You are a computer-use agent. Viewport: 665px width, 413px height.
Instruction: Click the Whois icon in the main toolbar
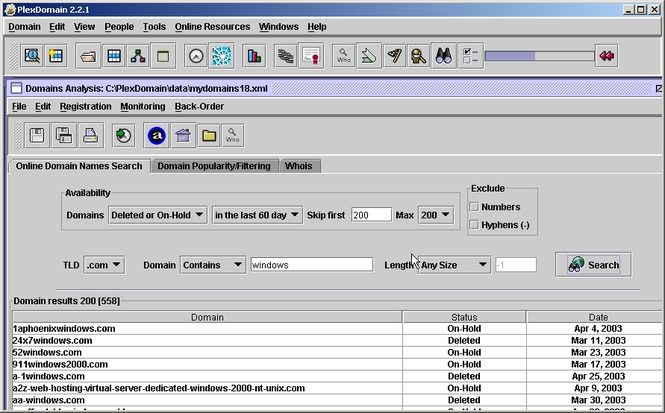[344, 56]
